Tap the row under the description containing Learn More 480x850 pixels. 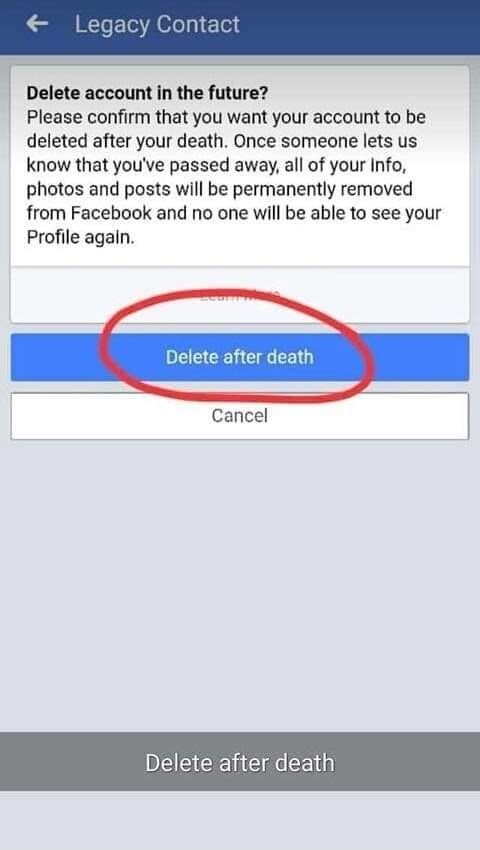[240, 295]
